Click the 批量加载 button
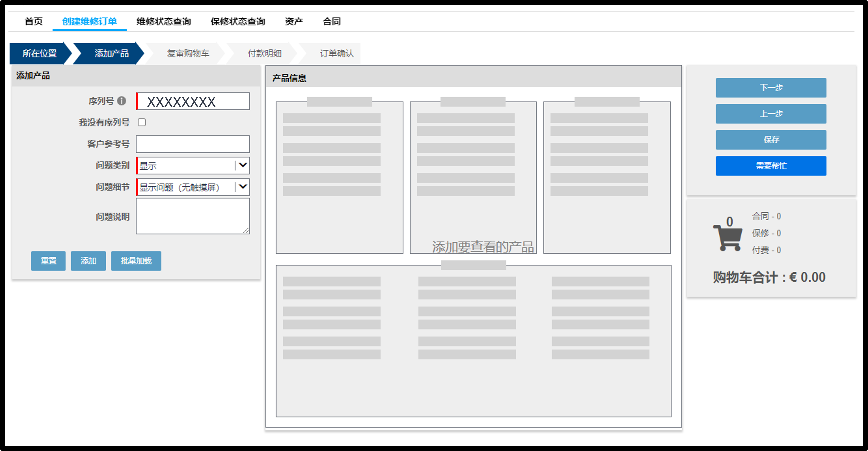The width and height of the screenshot is (868, 451). [x=136, y=261]
